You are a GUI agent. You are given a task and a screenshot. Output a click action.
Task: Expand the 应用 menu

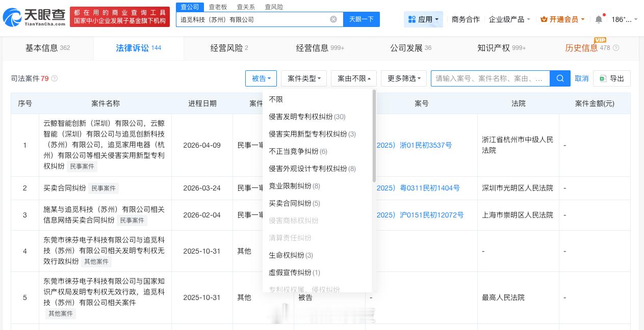click(424, 19)
